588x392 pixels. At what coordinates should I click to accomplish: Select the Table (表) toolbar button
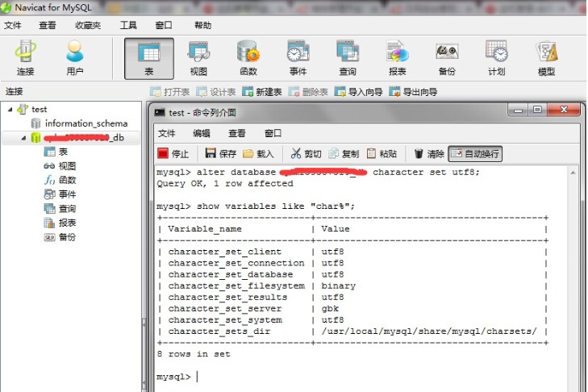coord(149,59)
